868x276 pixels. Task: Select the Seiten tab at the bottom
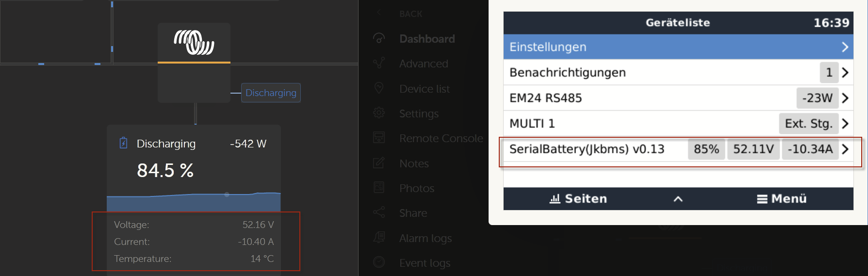(x=578, y=199)
